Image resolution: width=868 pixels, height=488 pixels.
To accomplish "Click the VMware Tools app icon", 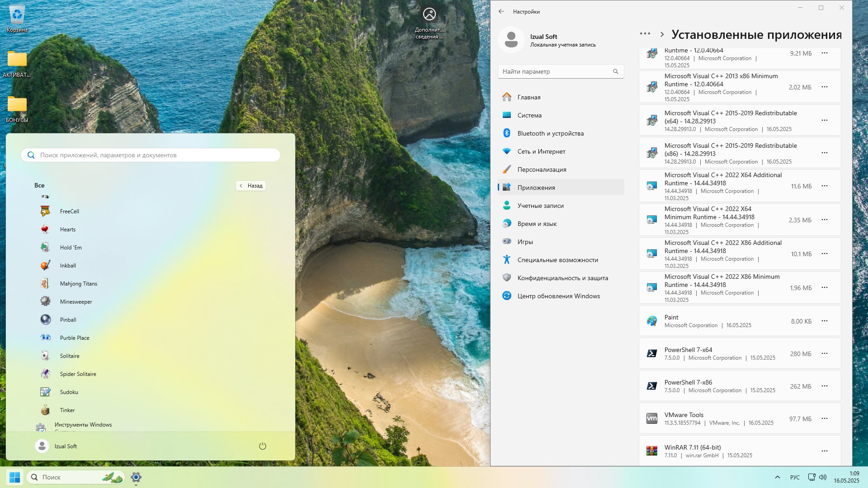I will click(652, 419).
